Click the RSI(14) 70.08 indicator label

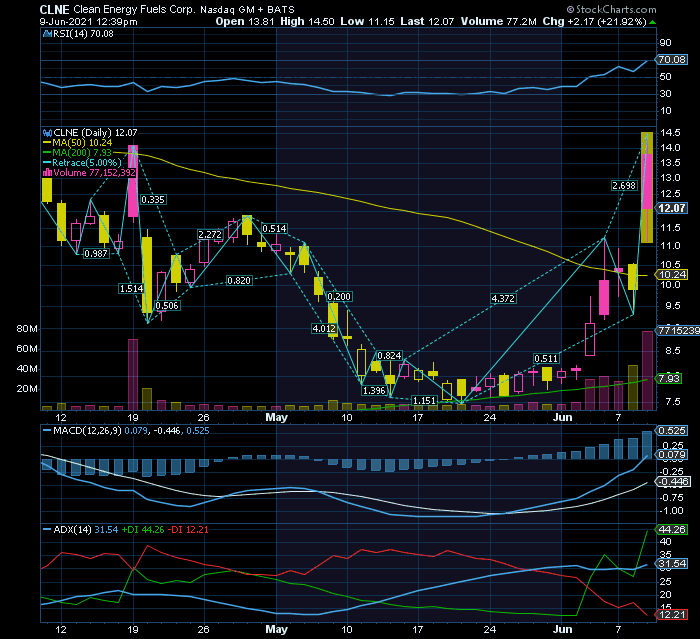pos(83,33)
